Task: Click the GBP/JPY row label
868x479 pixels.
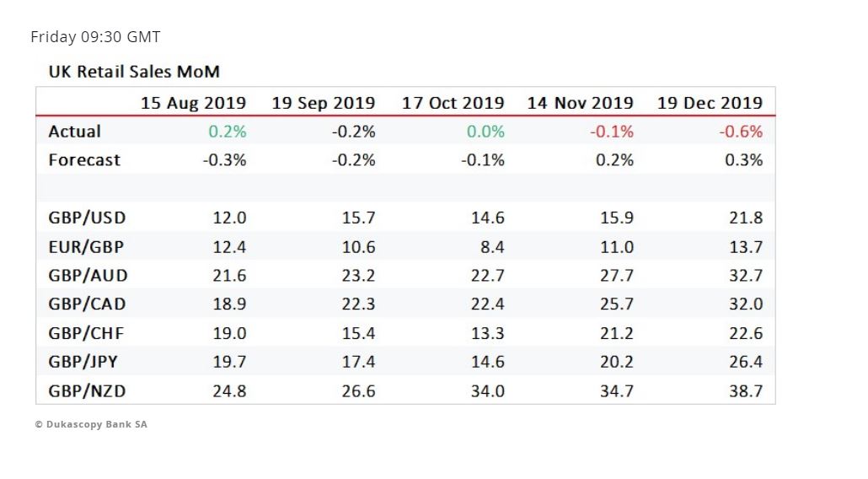Action: [x=83, y=363]
